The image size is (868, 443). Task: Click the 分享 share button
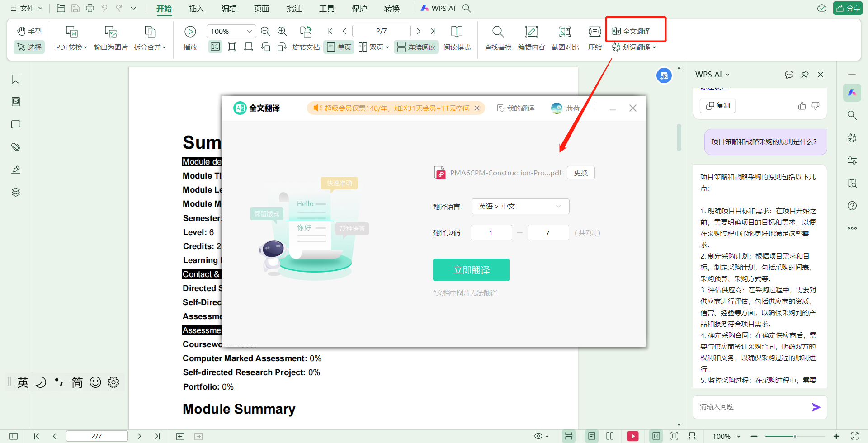click(848, 8)
